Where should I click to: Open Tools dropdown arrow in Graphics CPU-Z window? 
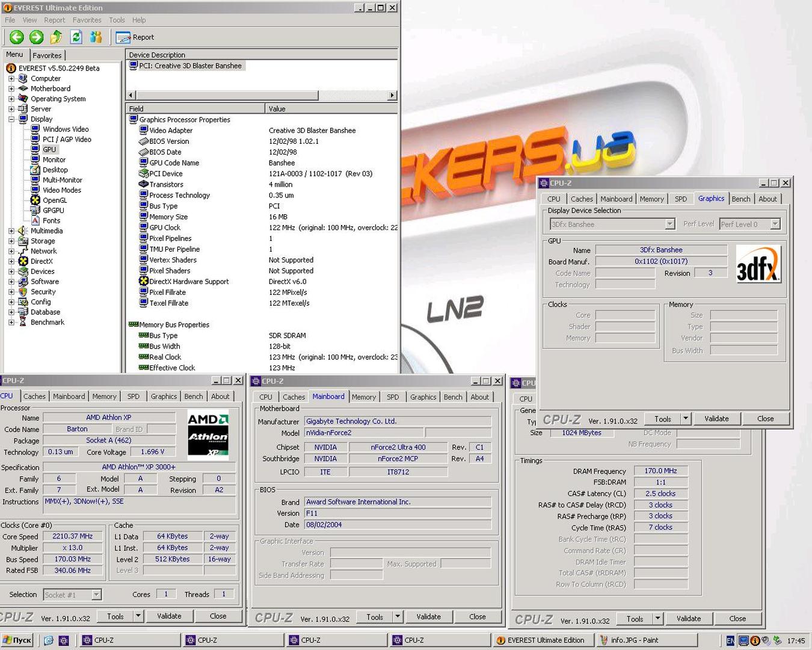(x=685, y=418)
